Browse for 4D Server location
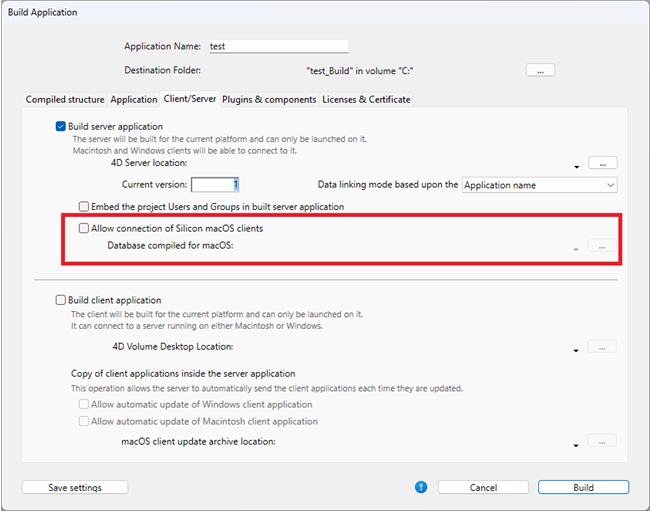The height and width of the screenshot is (511, 650). [602, 163]
